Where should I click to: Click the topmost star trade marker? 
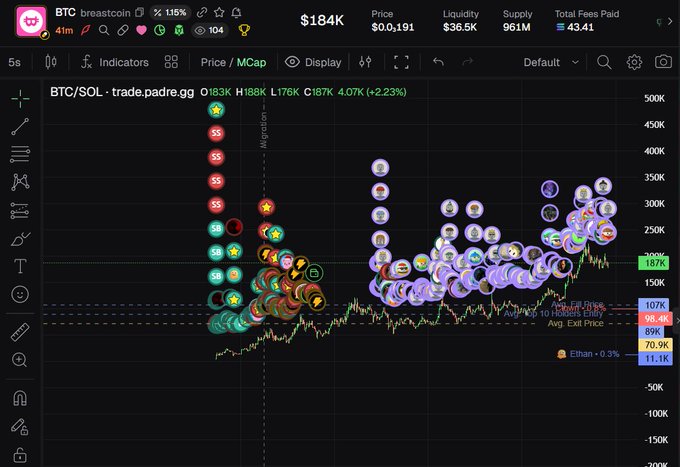[x=216, y=110]
